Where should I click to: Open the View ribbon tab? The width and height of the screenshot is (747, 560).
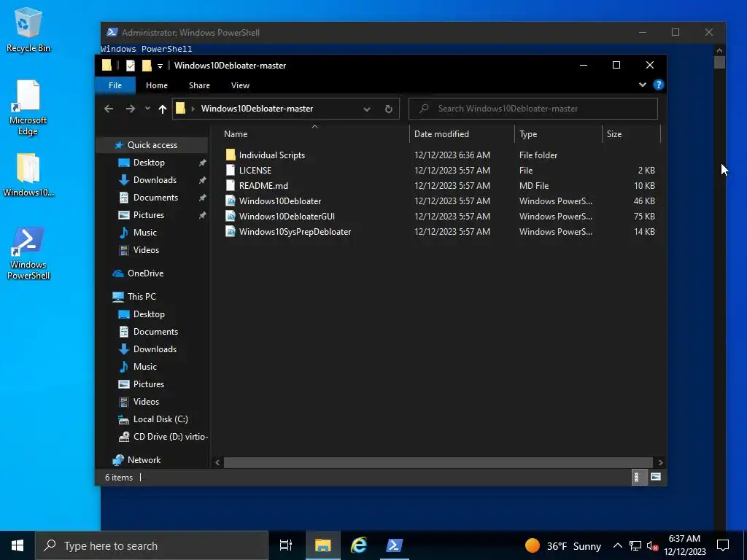click(240, 85)
